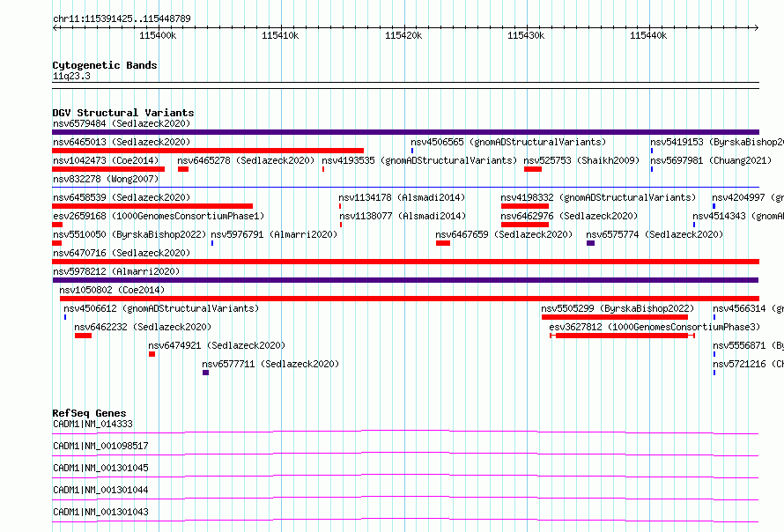Click nsv6462976 (Sedlazeck2020) label
Image resolution: width=784 pixels, height=532 pixels.
pyautogui.click(x=569, y=216)
